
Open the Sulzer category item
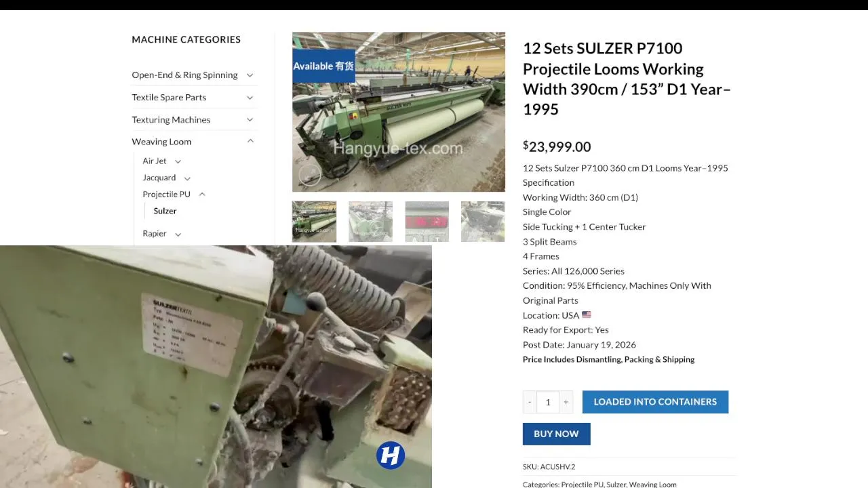[165, 211]
